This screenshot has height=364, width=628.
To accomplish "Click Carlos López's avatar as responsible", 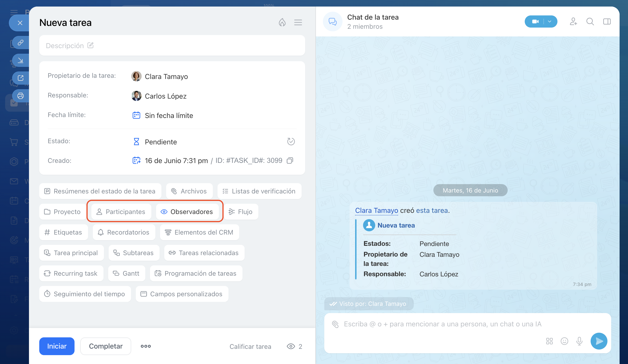I will [x=136, y=96].
